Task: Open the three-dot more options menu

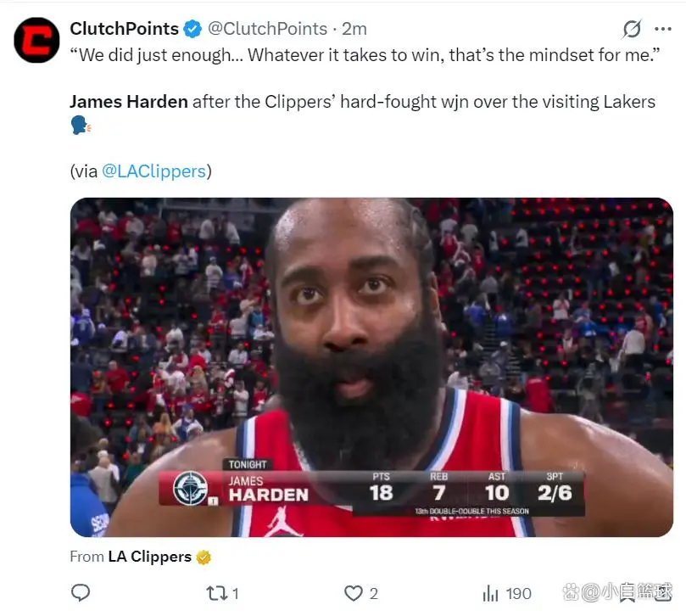Action: pos(663,29)
